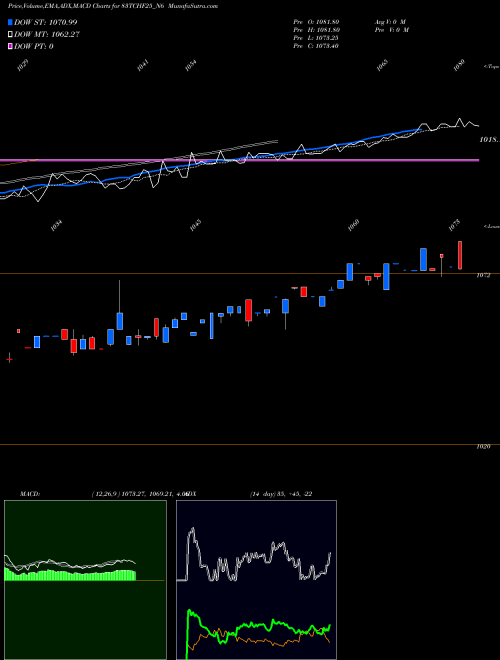This screenshot has width=500, height=660.
Task: Click the 1075 label above the candlesticks
Action: click(455, 225)
